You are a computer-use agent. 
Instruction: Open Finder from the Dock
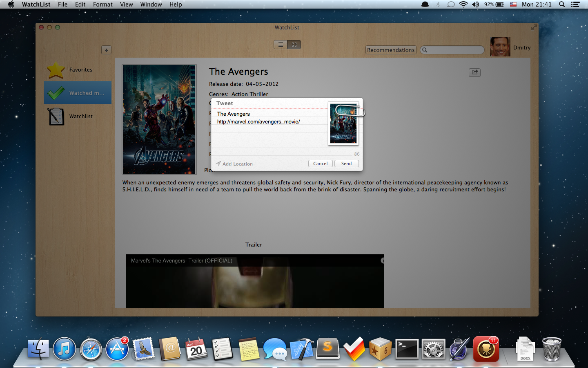pos(38,350)
